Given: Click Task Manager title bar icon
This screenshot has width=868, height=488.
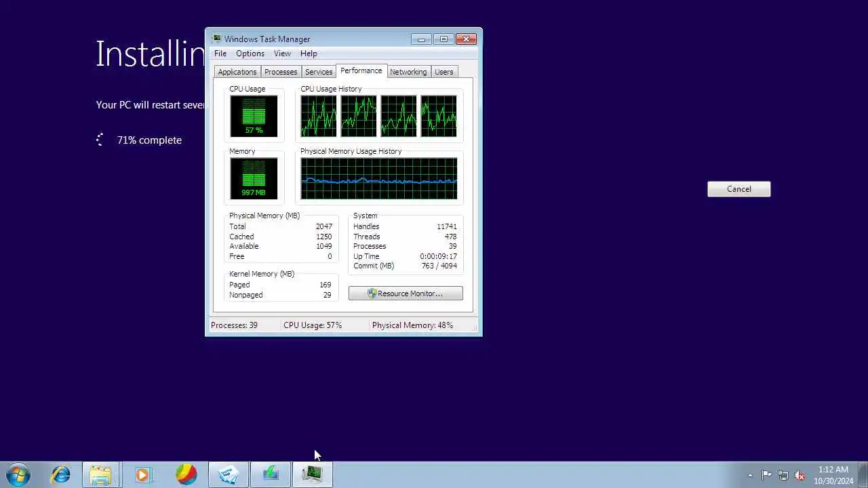Looking at the screenshot, I should click(216, 39).
